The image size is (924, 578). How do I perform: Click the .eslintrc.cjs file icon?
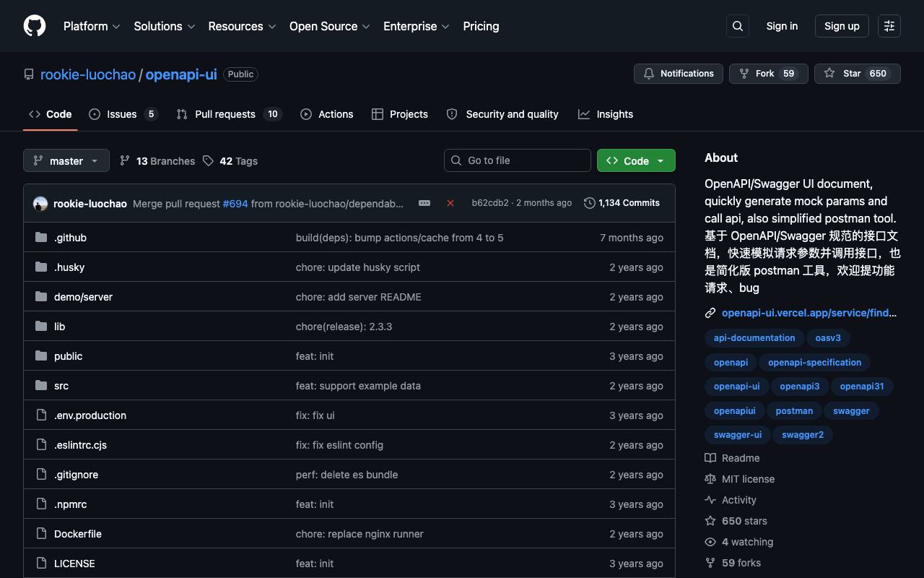[x=41, y=445]
